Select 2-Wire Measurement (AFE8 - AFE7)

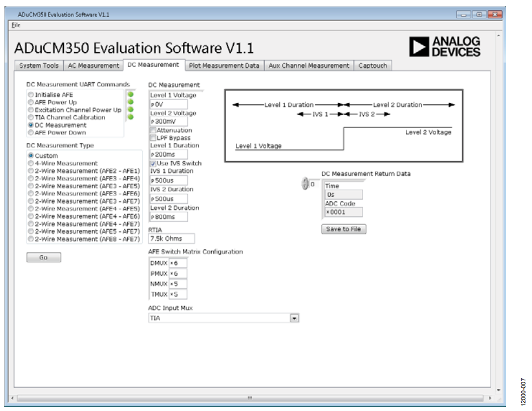pos(31,238)
